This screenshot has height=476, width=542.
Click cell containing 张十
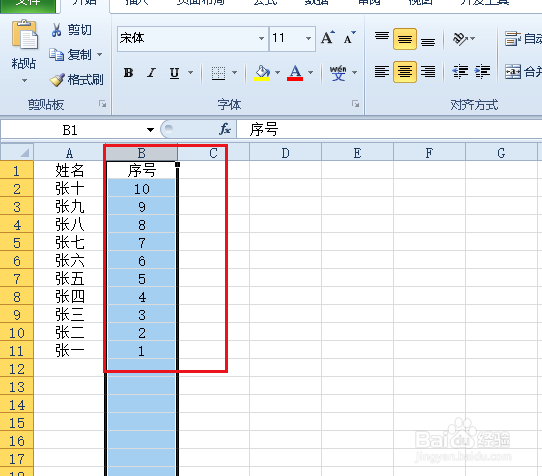click(x=69, y=188)
